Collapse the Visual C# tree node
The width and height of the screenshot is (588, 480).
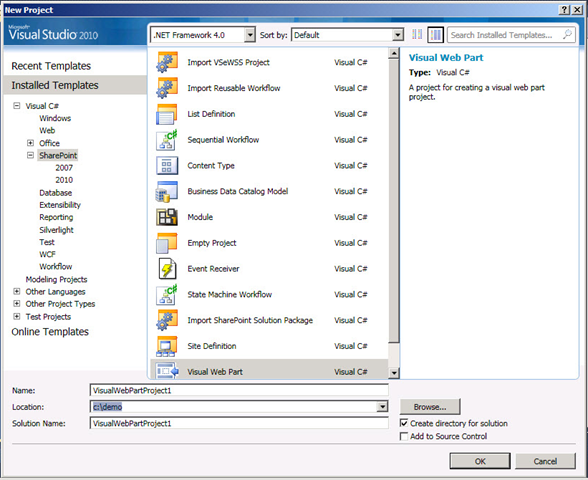[x=16, y=106]
